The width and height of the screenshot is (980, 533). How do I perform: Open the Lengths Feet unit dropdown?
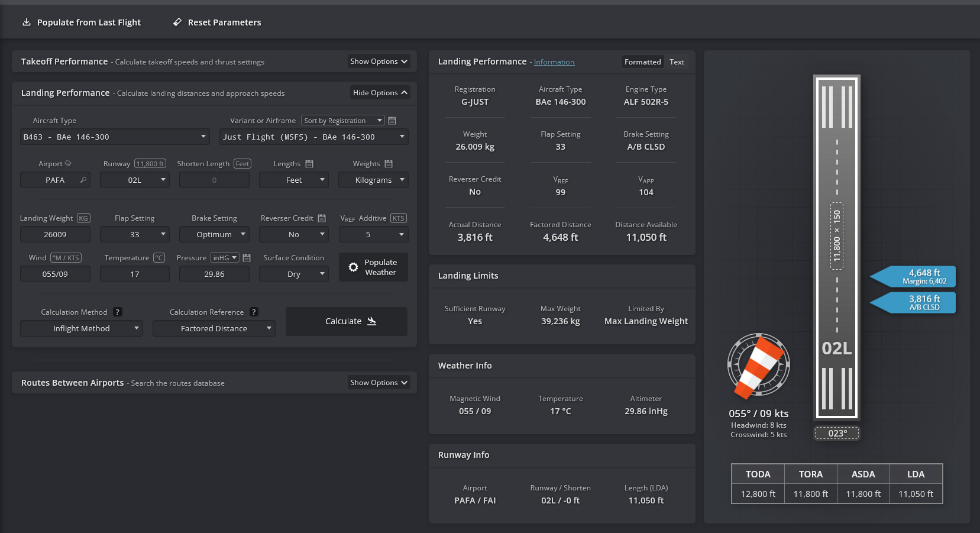[x=294, y=180]
